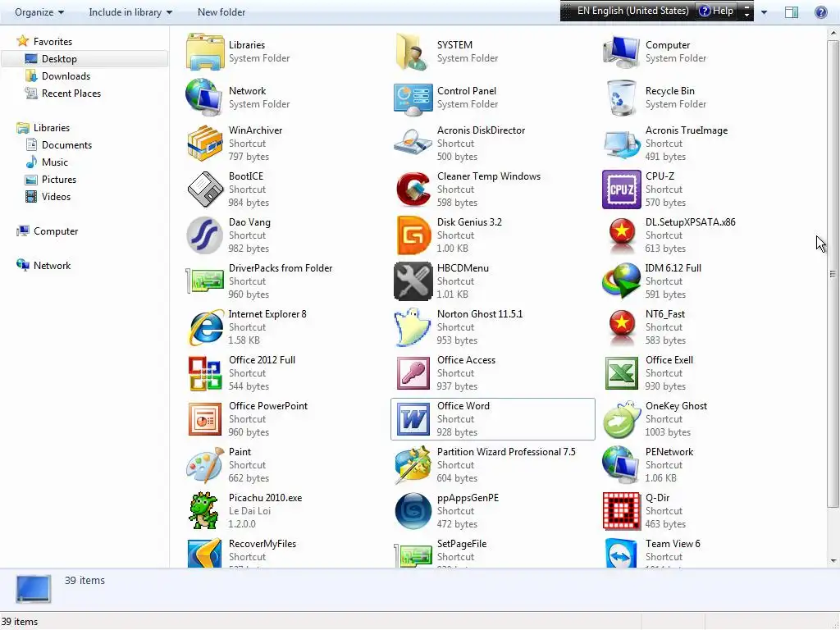Image resolution: width=840 pixels, height=630 pixels.
Task: Select Favorites in the navigation pane
Action: pyautogui.click(x=52, y=41)
